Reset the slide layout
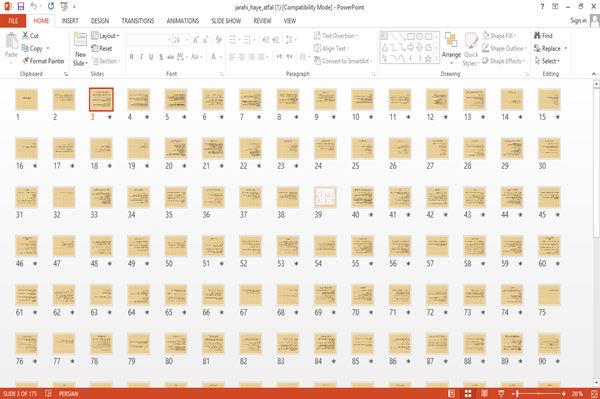The height and width of the screenshot is (399, 600). (102, 48)
